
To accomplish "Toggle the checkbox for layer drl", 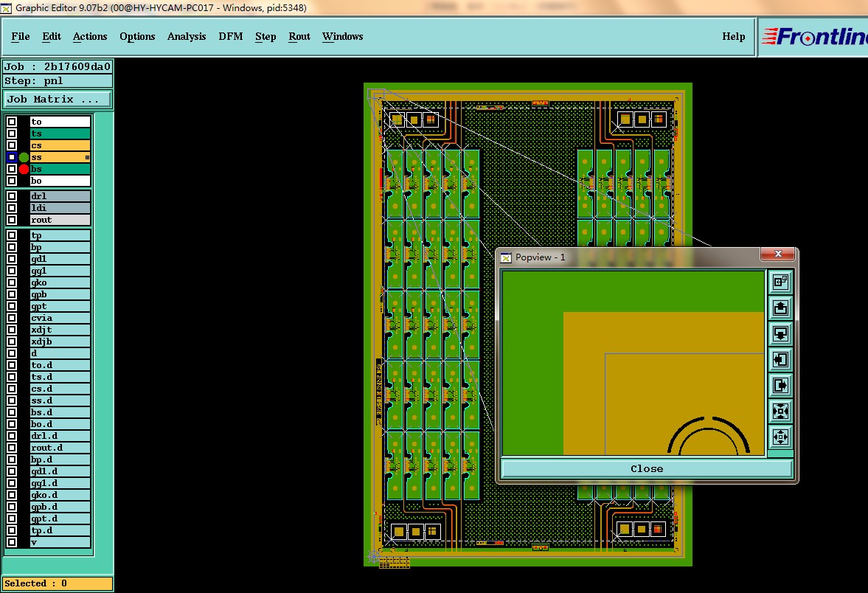I will pos(12,196).
